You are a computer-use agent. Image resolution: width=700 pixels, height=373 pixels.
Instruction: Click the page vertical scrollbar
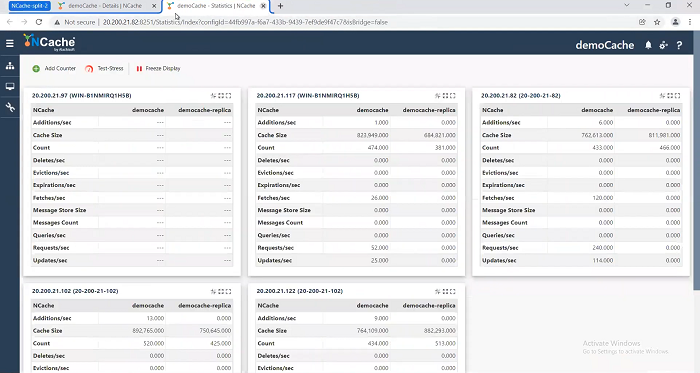pos(696,161)
